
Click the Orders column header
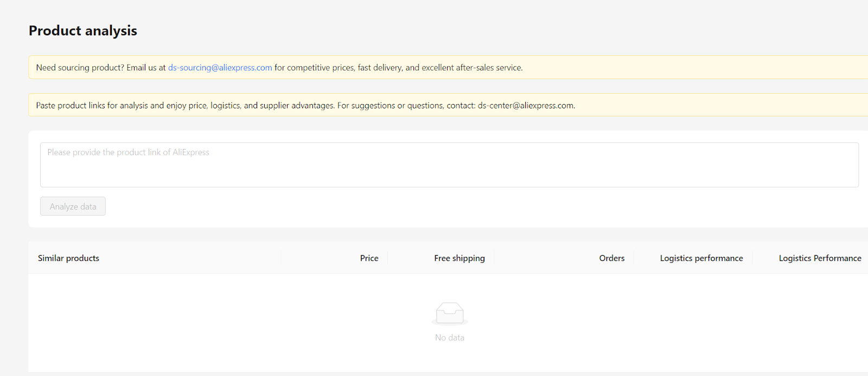pyautogui.click(x=612, y=258)
